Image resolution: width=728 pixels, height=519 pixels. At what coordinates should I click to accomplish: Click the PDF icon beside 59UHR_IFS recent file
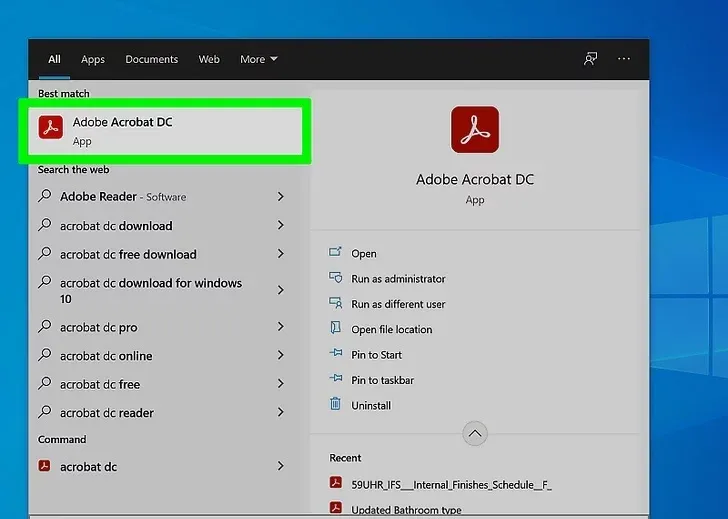point(336,483)
